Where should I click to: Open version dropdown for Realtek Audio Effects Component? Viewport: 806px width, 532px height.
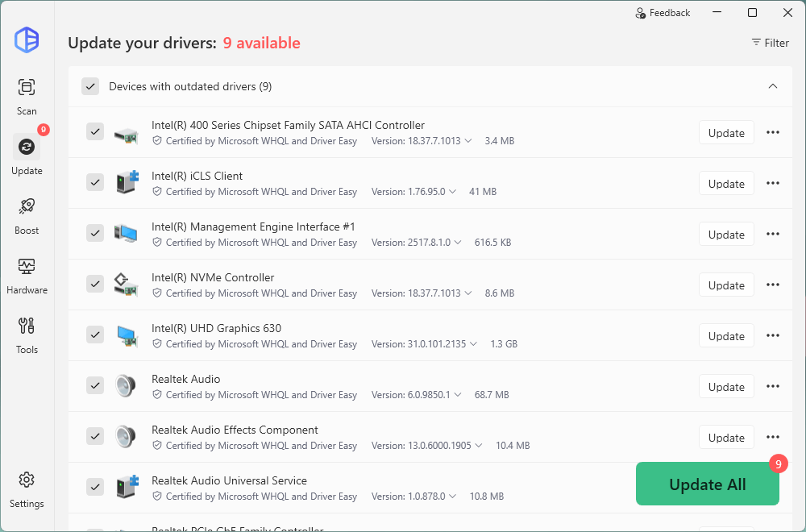477,446
